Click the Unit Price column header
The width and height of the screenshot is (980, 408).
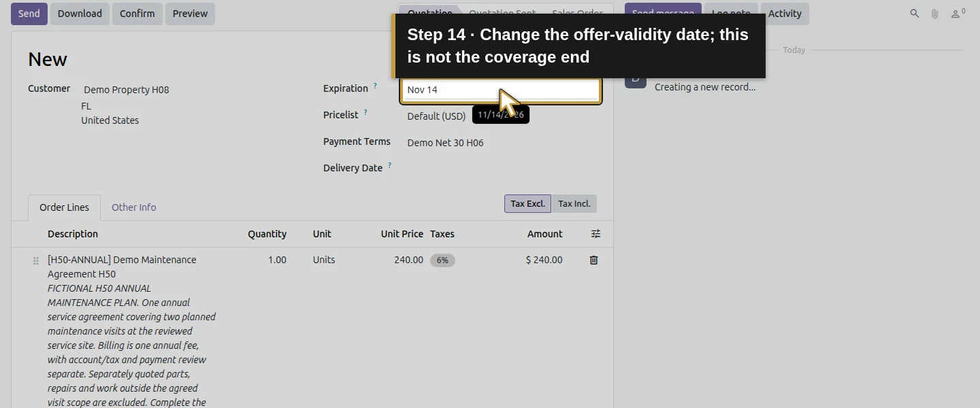point(402,234)
